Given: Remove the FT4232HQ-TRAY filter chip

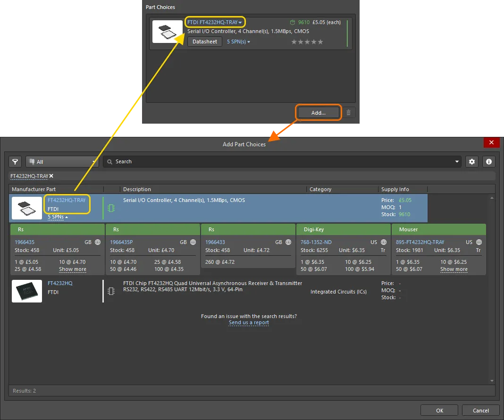Looking at the screenshot, I should (x=51, y=176).
